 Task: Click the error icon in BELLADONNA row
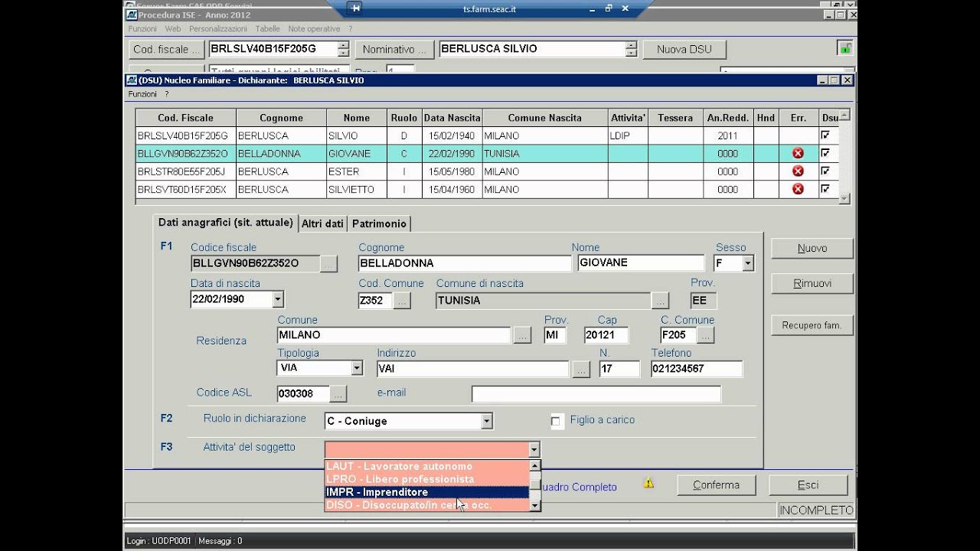coord(798,154)
